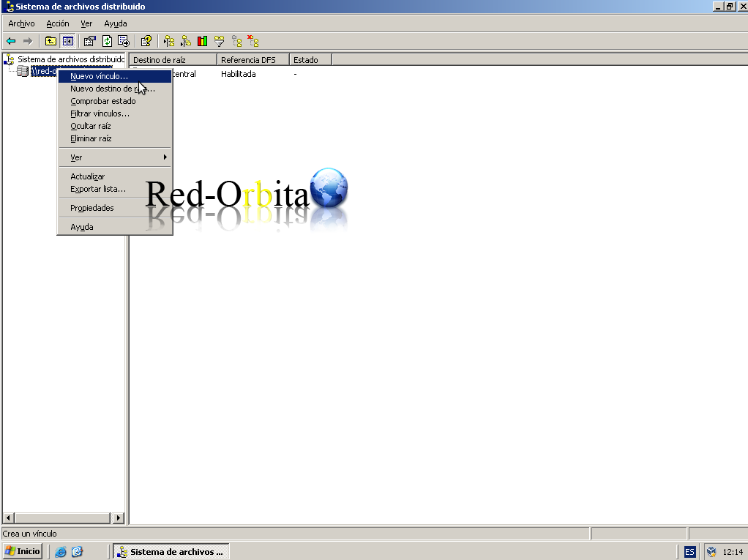This screenshot has width=748, height=560.
Task: Choose Eliminar raíz menu entry
Action: coord(114,138)
